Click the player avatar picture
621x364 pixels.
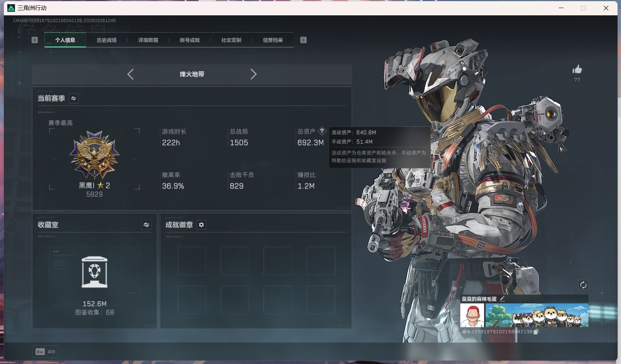click(x=472, y=315)
